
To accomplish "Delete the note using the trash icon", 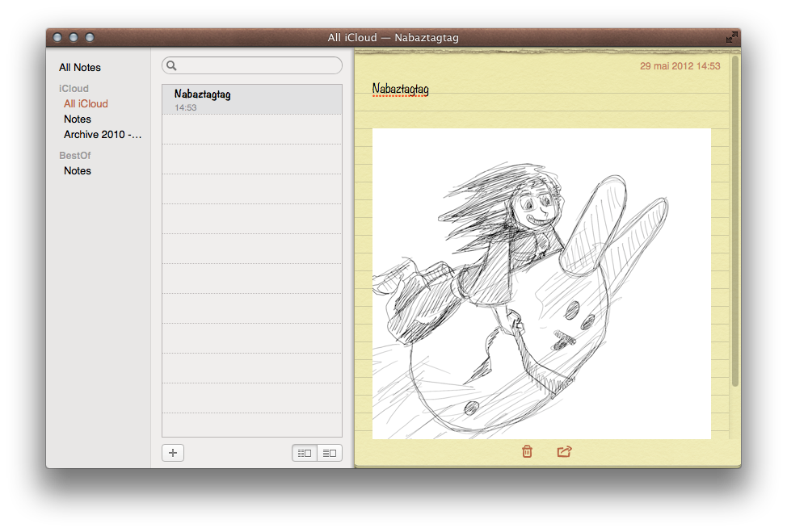I will tap(527, 451).
